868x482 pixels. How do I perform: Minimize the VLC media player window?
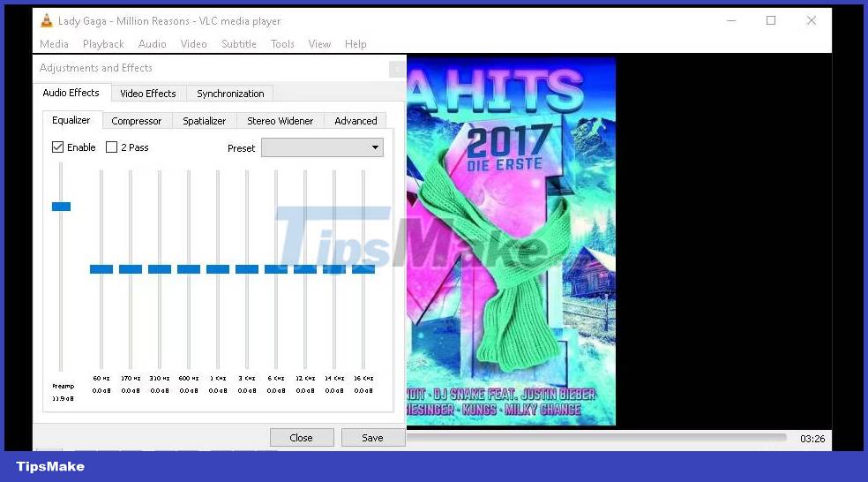click(731, 21)
